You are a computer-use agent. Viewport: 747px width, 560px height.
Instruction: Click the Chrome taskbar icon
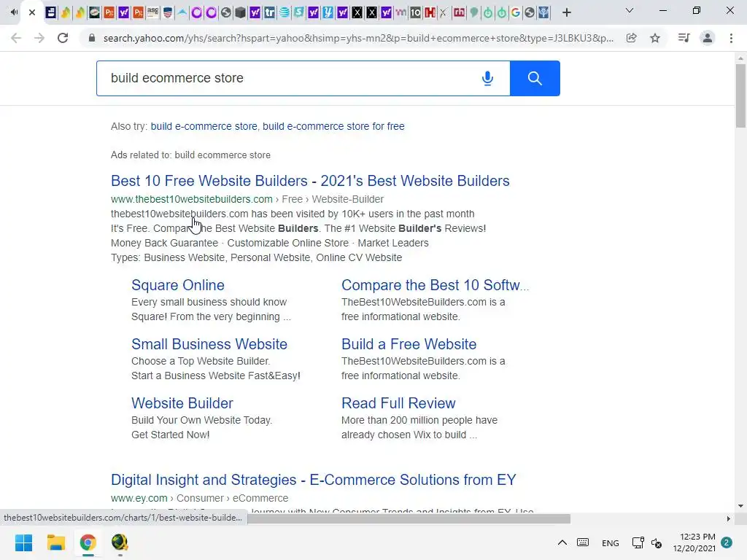click(x=88, y=542)
